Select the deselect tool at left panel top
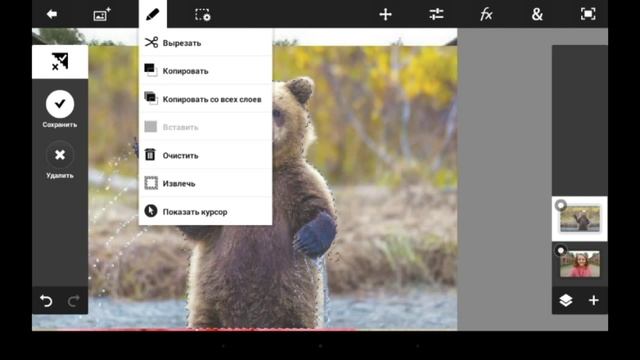The image size is (640, 360). [60, 62]
